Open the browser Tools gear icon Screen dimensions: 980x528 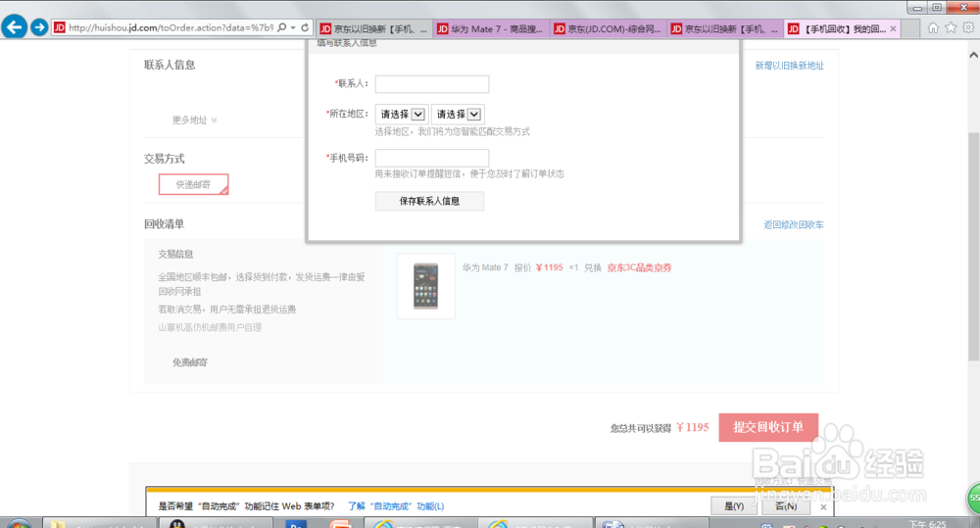coord(968,27)
